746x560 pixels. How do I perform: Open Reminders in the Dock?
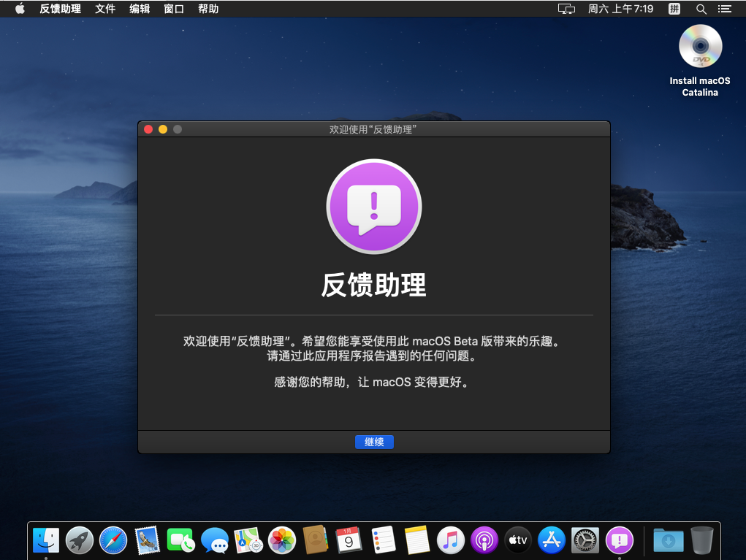(384, 540)
